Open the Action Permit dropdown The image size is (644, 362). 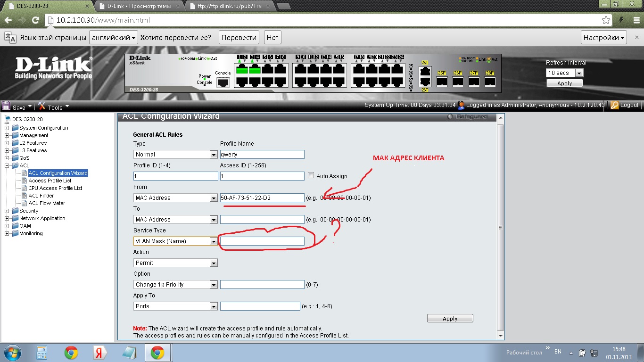point(213,263)
